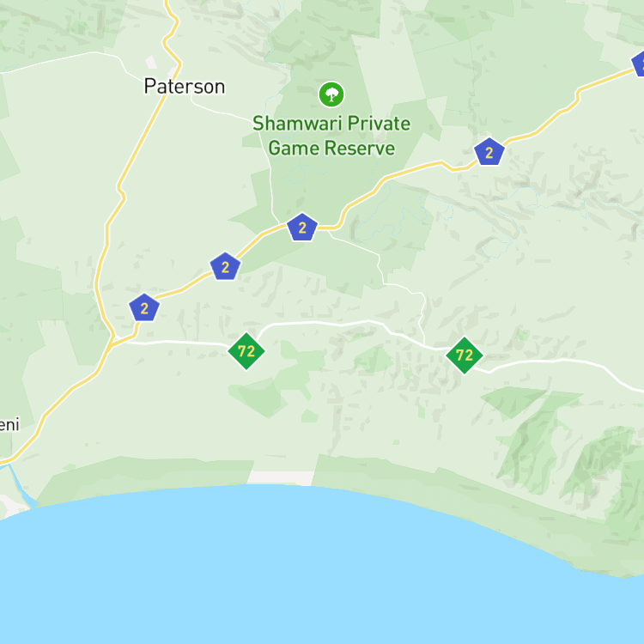The width and height of the screenshot is (644, 644).
Task: Click the blue river estuary meeting the sea
Action: (21, 487)
